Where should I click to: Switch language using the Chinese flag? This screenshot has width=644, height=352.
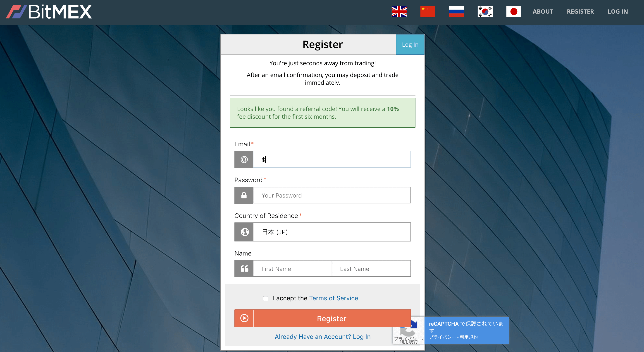(x=428, y=12)
